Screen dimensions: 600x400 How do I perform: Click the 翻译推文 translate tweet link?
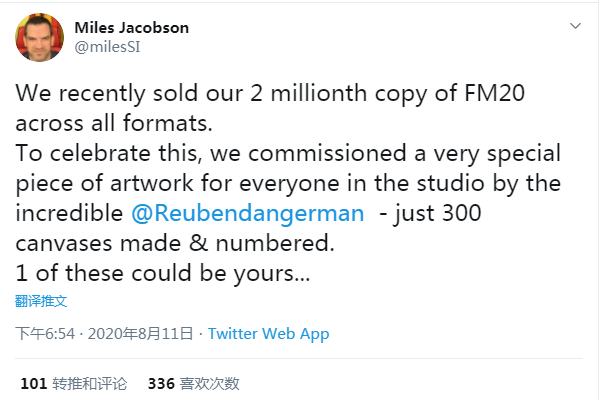coord(41,301)
